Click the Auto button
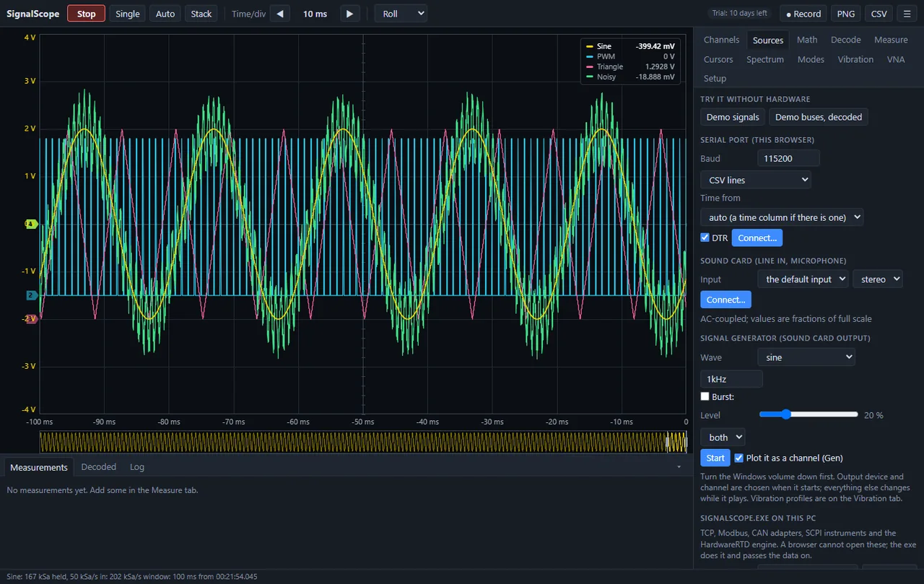This screenshot has width=924, height=584. click(165, 14)
